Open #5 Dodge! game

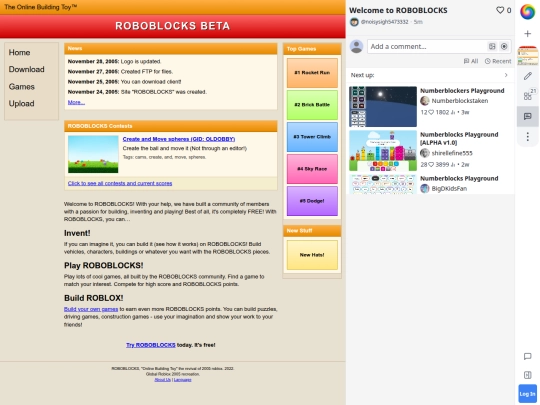[312, 201]
